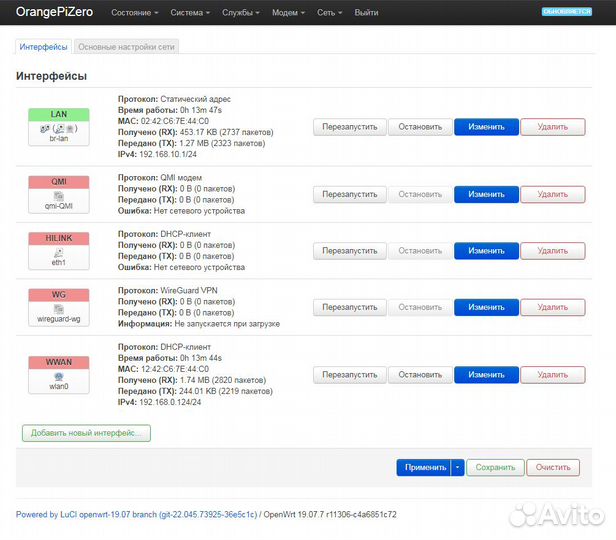The width and height of the screenshot is (616, 540).
Task: Edit the WWAN interface
Action: [486, 375]
